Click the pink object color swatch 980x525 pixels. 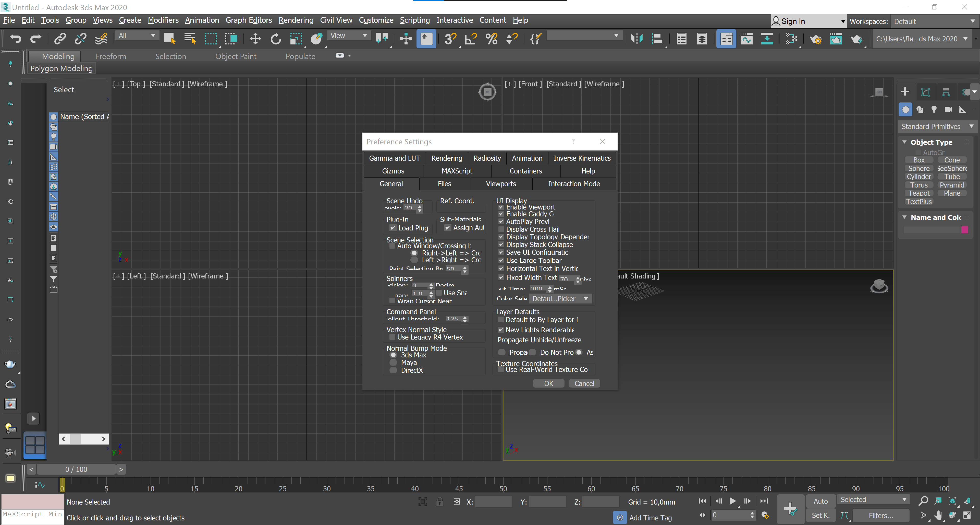pyautogui.click(x=964, y=230)
